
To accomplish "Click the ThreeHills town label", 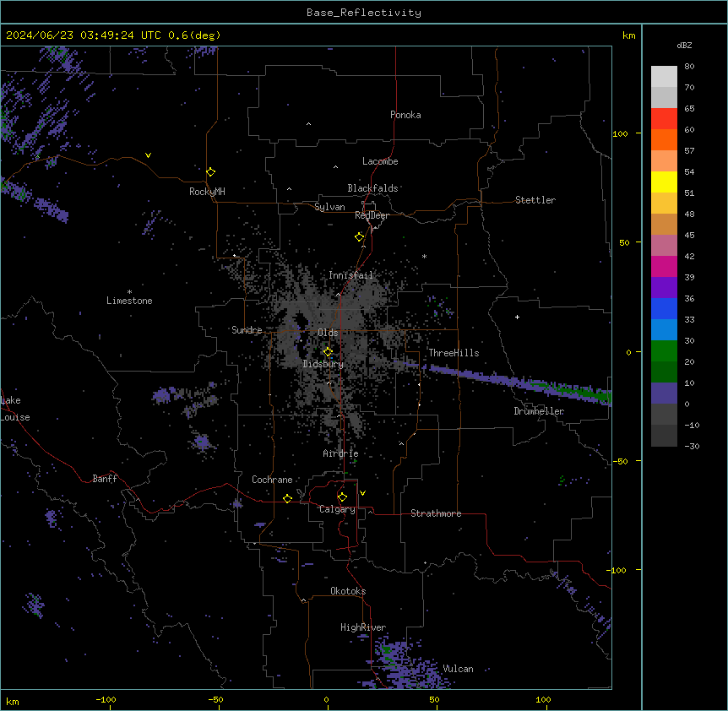I will tap(454, 353).
